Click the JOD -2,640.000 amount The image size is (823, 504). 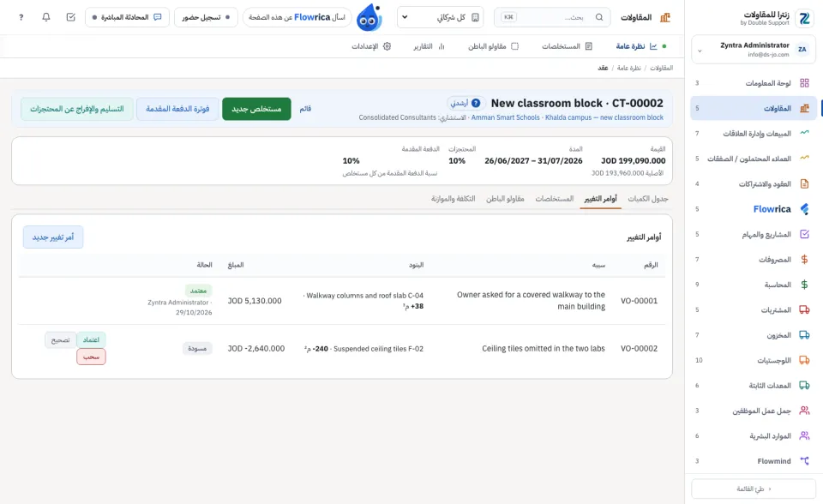[x=256, y=349]
